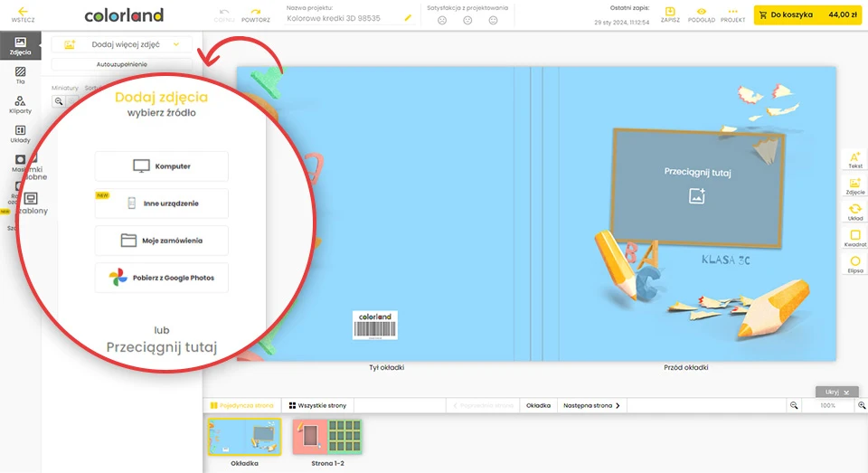Open the Tła backgrounds panel
The width and height of the screenshot is (868, 473).
point(20,75)
